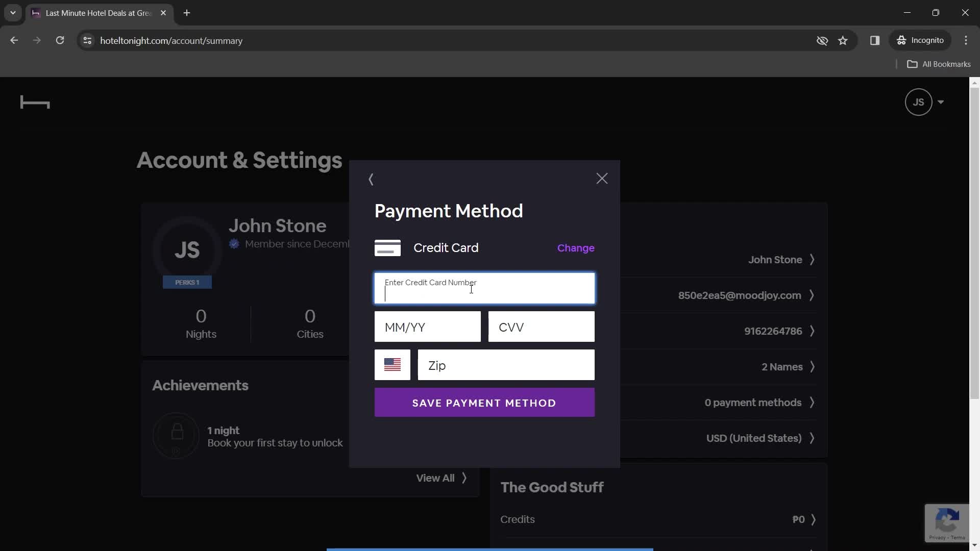The image size is (980, 551).
Task: Toggle Incognito browsing mode
Action: point(923,40)
